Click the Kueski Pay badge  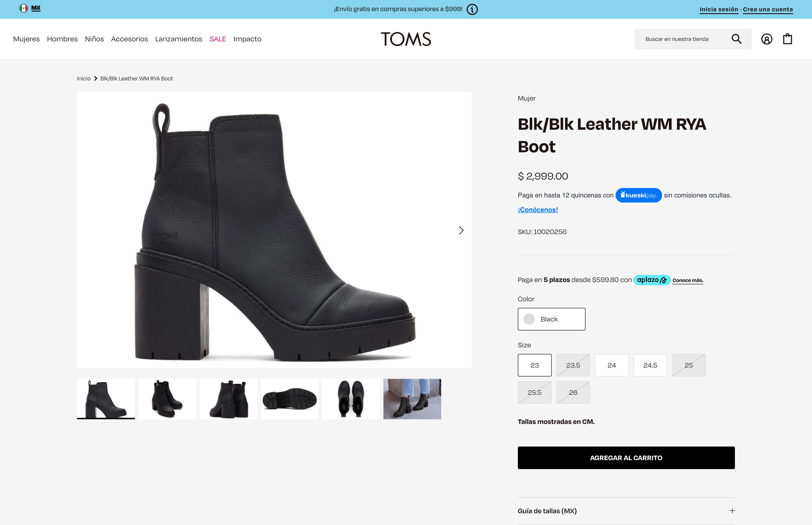638,195
